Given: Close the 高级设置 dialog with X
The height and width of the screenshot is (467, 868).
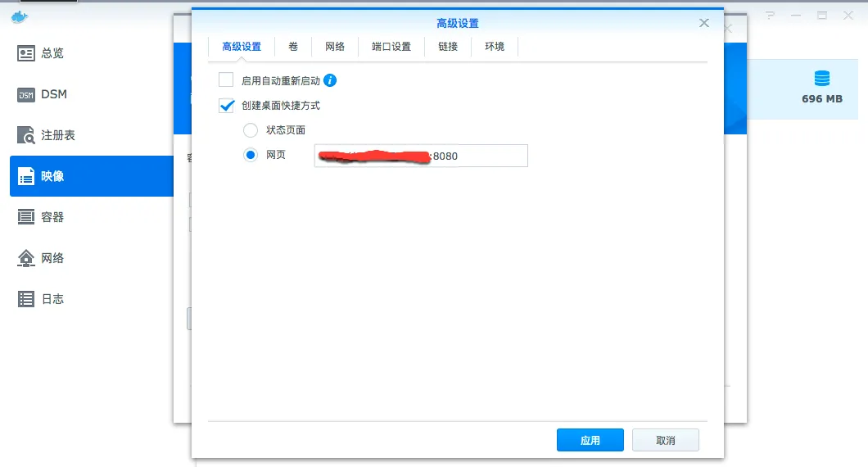Looking at the screenshot, I should click(x=704, y=23).
